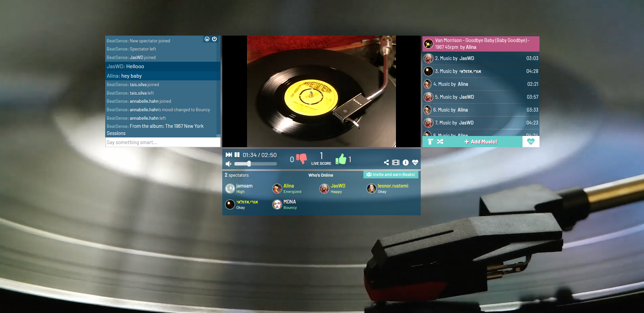
Task: Give the song a thumbs up
Action: tap(341, 159)
